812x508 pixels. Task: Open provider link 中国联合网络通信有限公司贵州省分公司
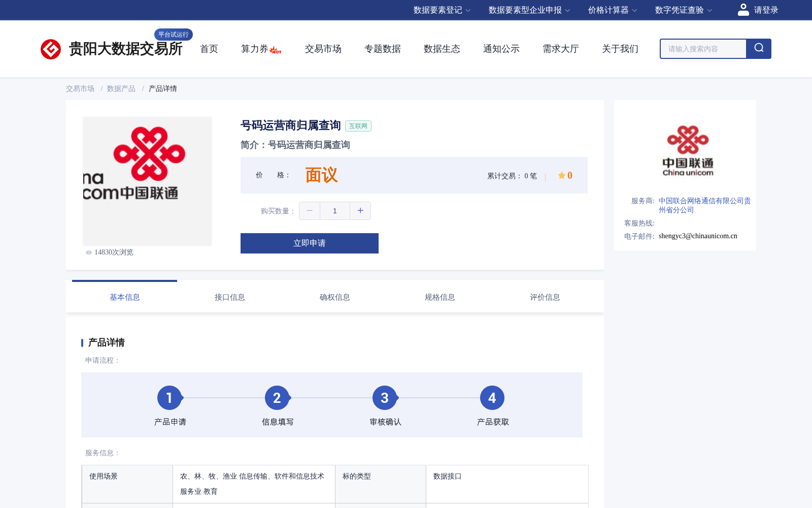click(704, 205)
